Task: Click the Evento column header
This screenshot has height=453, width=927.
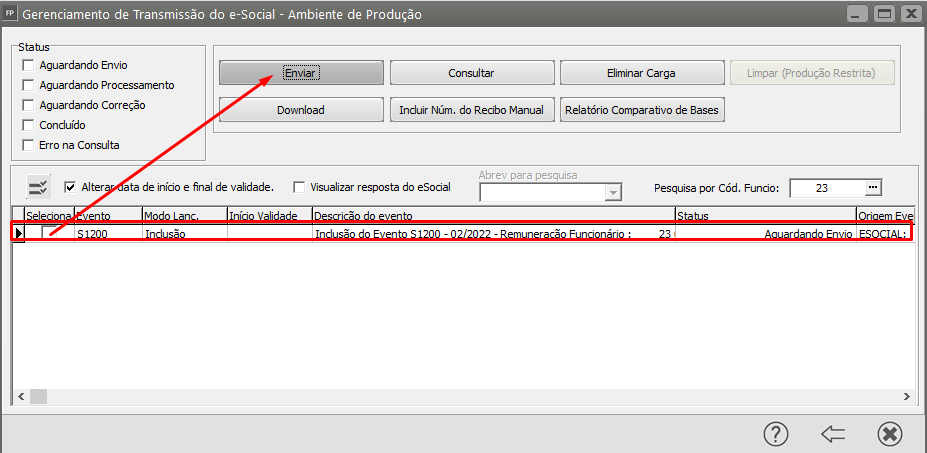Action: pos(108,215)
